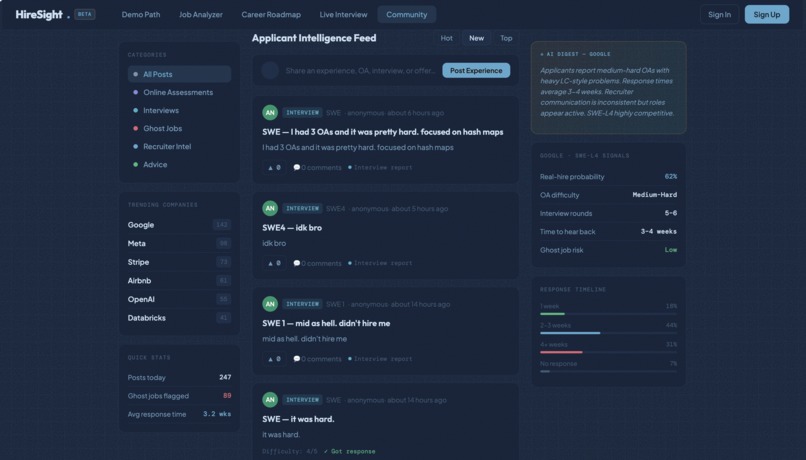Select All Posts category
The width and height of the screenshot is (806, 460).
179,74
